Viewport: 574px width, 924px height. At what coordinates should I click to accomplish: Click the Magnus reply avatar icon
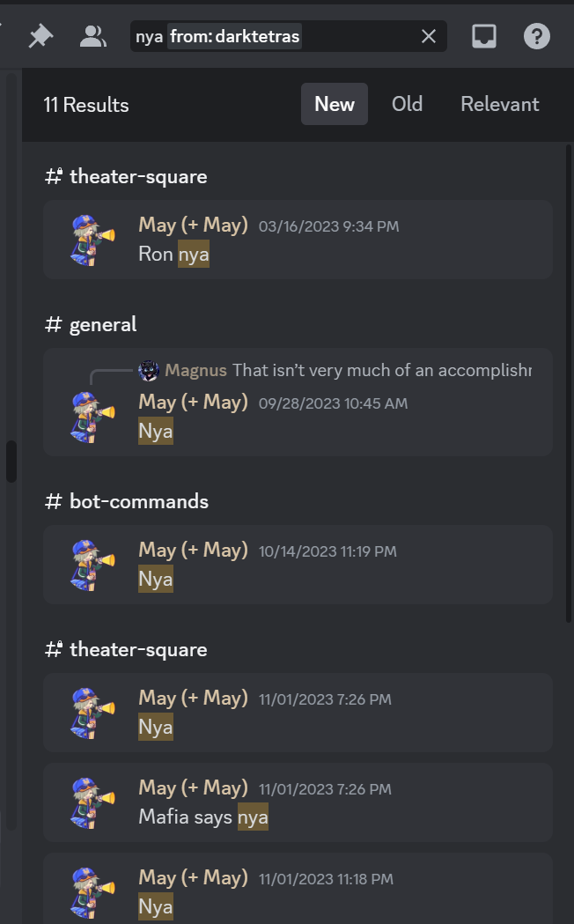[x=149, y=371]
